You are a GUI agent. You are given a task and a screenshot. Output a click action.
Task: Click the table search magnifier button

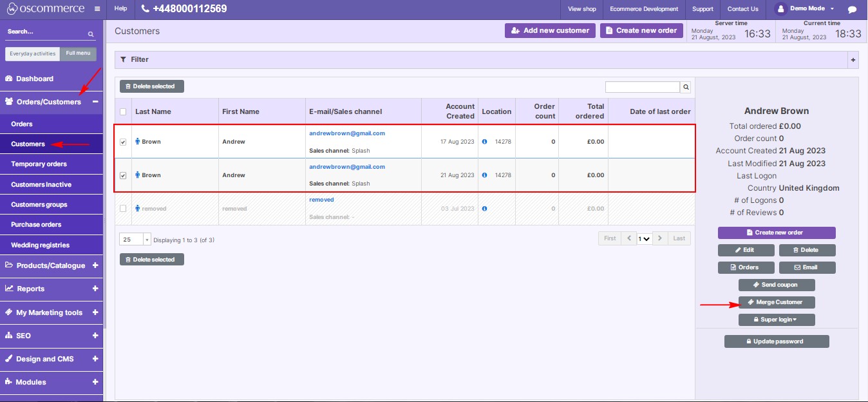click(x=686, y=86)
